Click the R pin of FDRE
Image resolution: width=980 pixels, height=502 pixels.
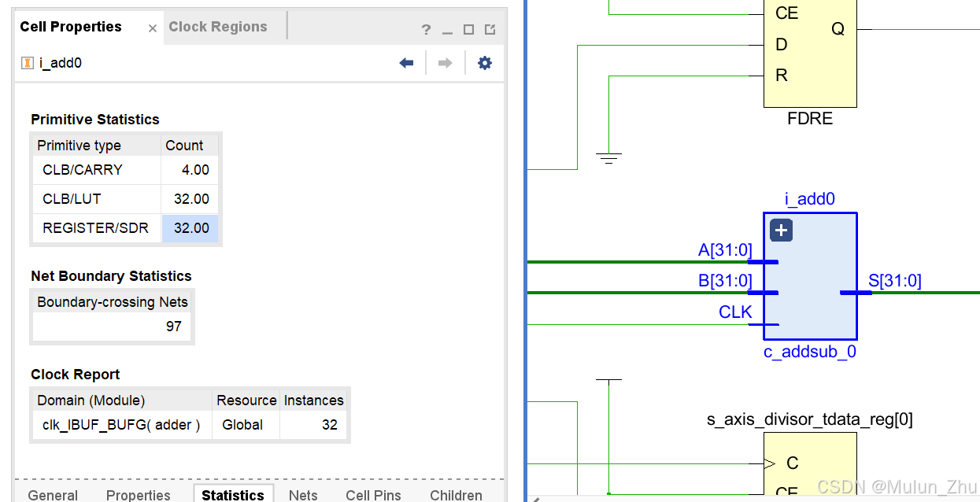coord(782,76)
